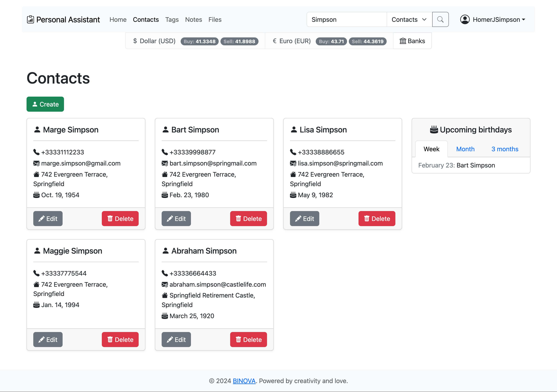Switch to the Month birthdays tab
The width and height of the screenshot is (557, 392).
(x=465, y=149)
